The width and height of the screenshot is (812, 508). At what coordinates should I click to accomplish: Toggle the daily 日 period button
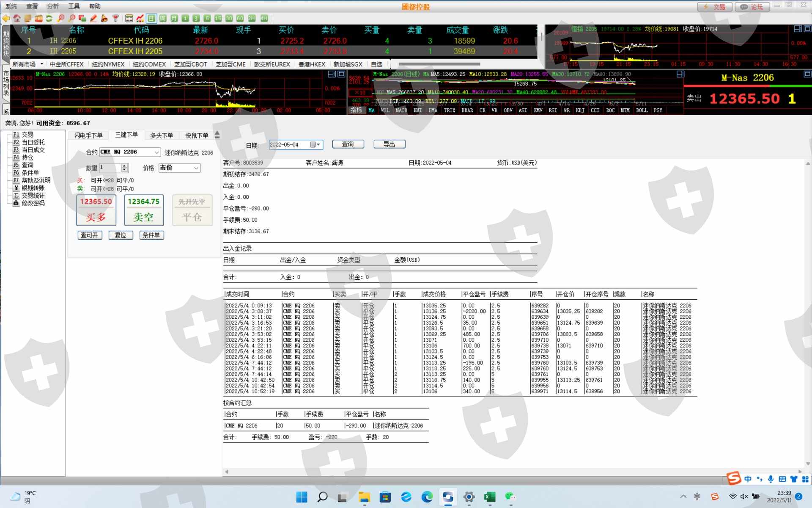pos(151,18)
